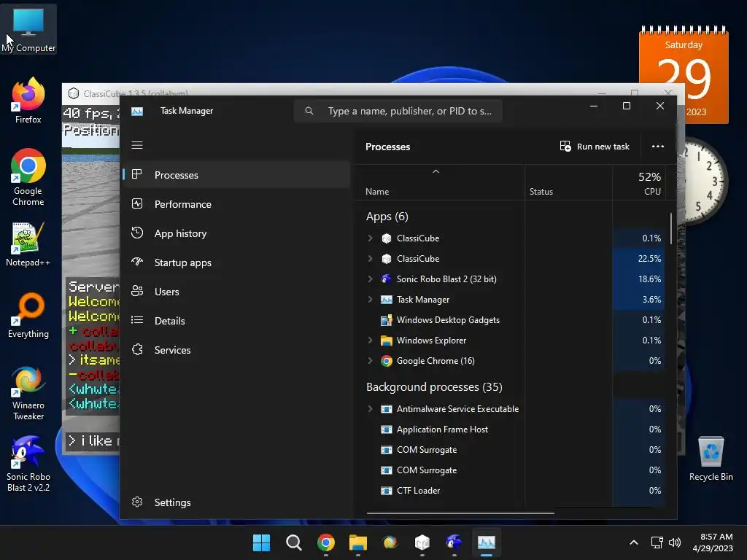Sort processes by the Name column header
Viewport: 747px width, 560px height.
(x=440, y=183)
